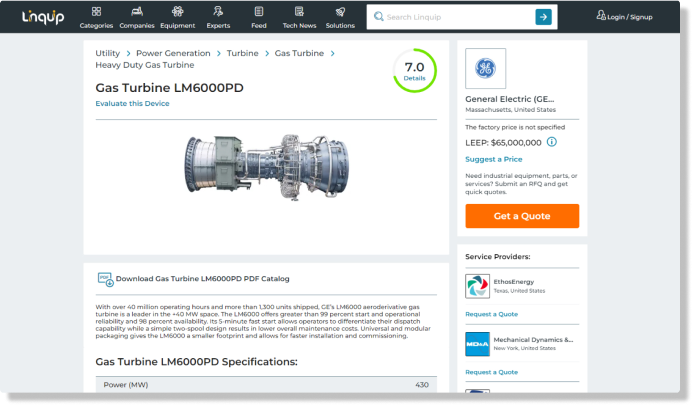This screenshot has height=405, width=692.
Task: Click the Gas Turbine LM6000PD Specifications heading
Action: 196,362
